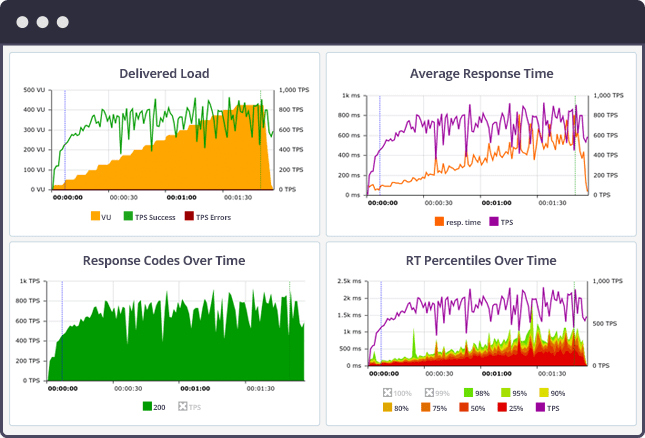Click the 1k TPS label in Response Codes
Image resolution: width=645 pixels, height=438 pixels.
pyautogui.click(x=30, y=281)
